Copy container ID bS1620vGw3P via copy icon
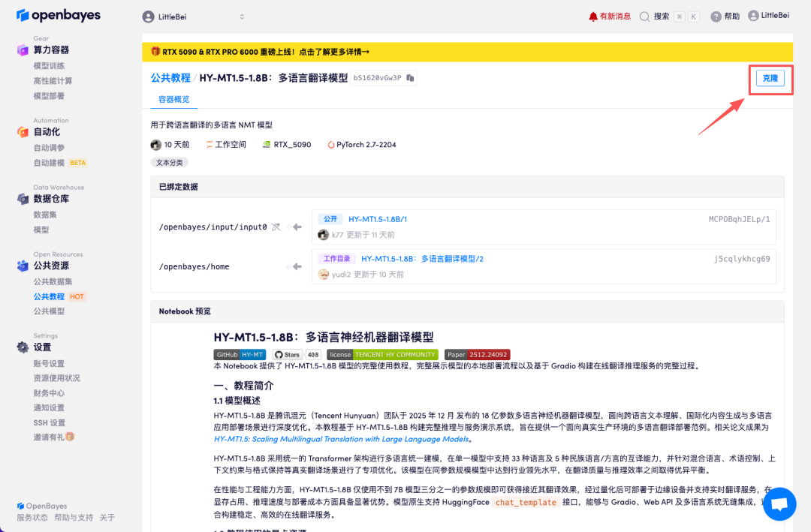811x532 pixels. (x=412, y=77)
